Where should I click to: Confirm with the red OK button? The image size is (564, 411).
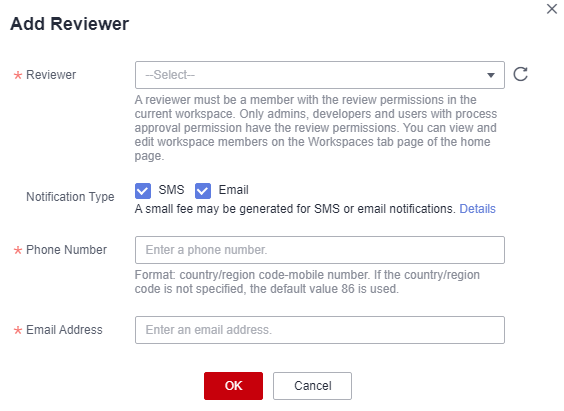tap(233, 386)
